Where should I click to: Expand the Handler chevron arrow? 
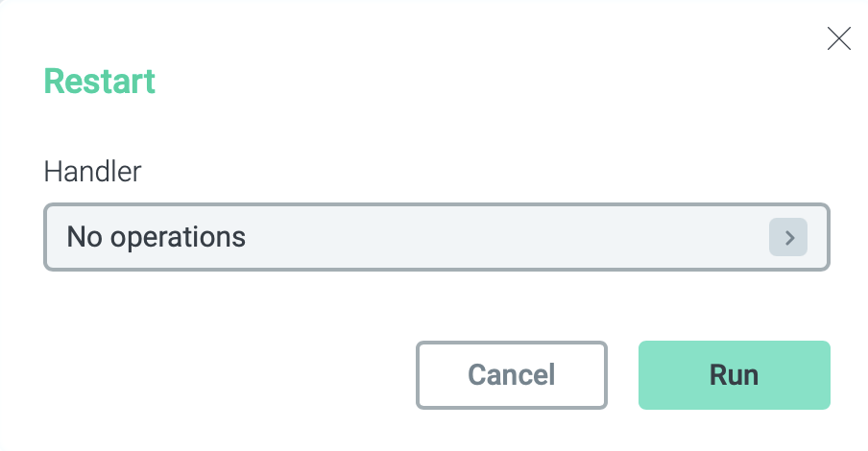[788, 237]
